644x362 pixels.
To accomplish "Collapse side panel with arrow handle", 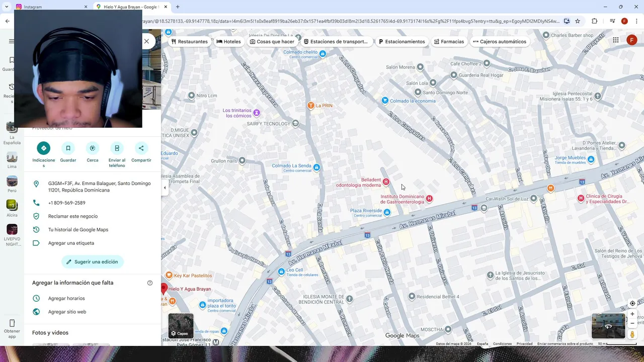I will (x=165, y=188).
